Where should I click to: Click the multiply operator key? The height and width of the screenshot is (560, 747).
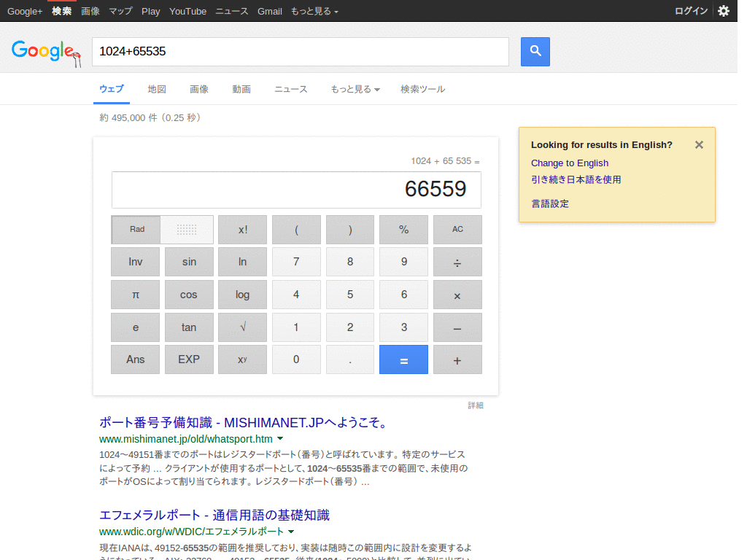point(457,295)
